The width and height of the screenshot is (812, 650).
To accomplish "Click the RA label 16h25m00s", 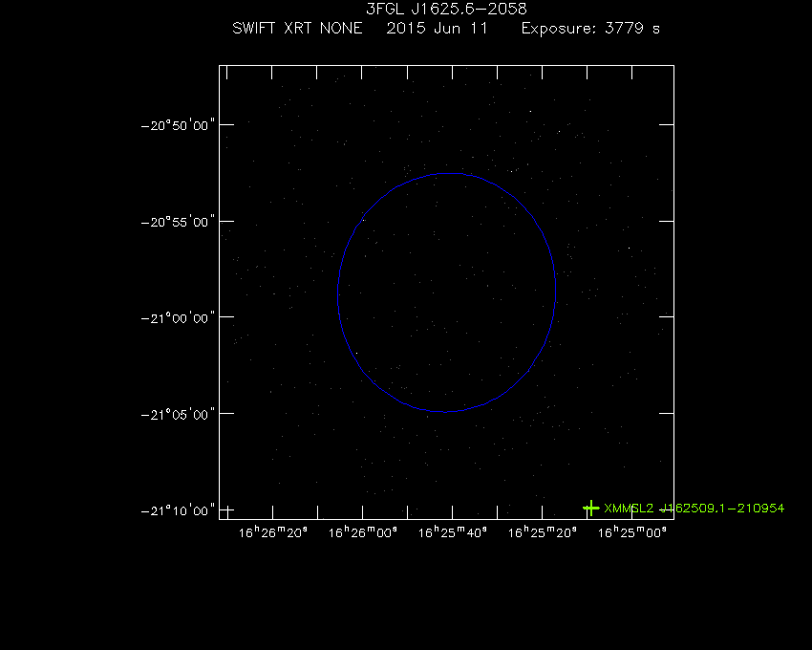I will [631, 532].
